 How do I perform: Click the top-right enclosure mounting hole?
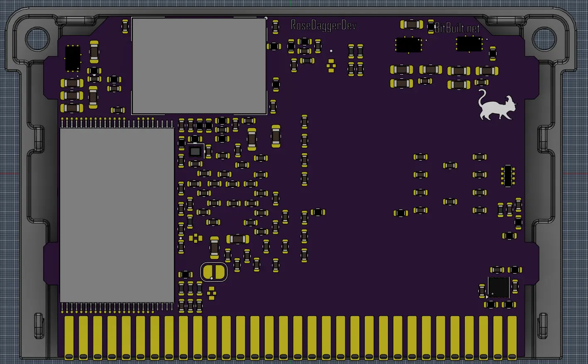(x=544, y=39)
